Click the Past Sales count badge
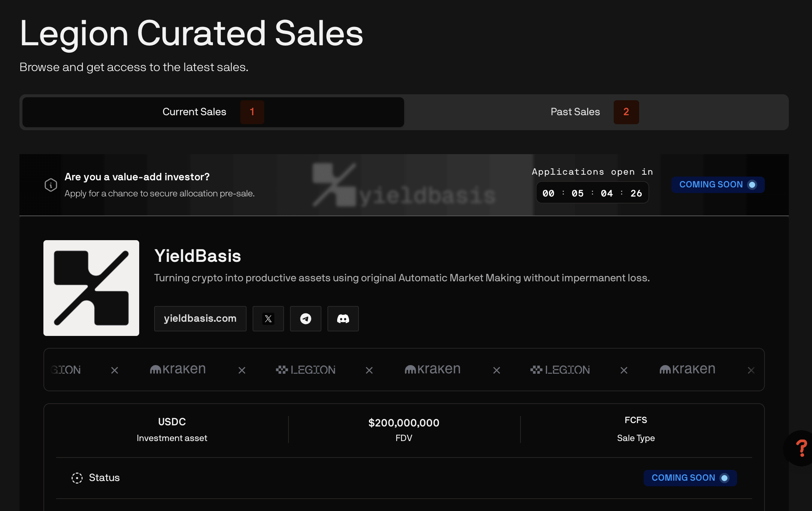The width and height of the screenshot is (812, 511). pyautogui.click(x=626, y=112)
